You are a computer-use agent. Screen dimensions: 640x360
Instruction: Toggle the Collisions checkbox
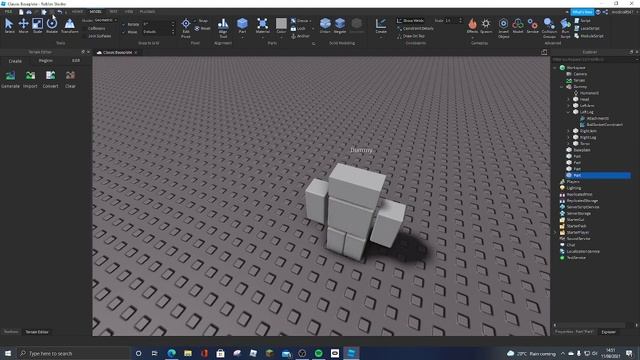pos(84,29)
